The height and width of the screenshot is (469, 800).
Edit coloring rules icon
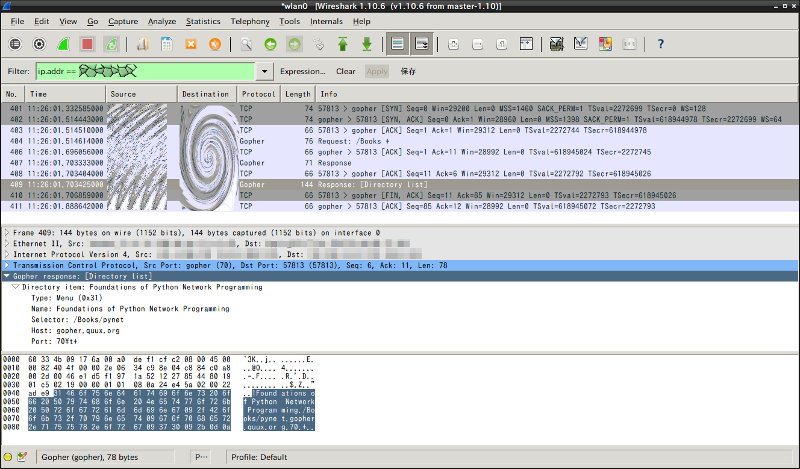(605, 44)
